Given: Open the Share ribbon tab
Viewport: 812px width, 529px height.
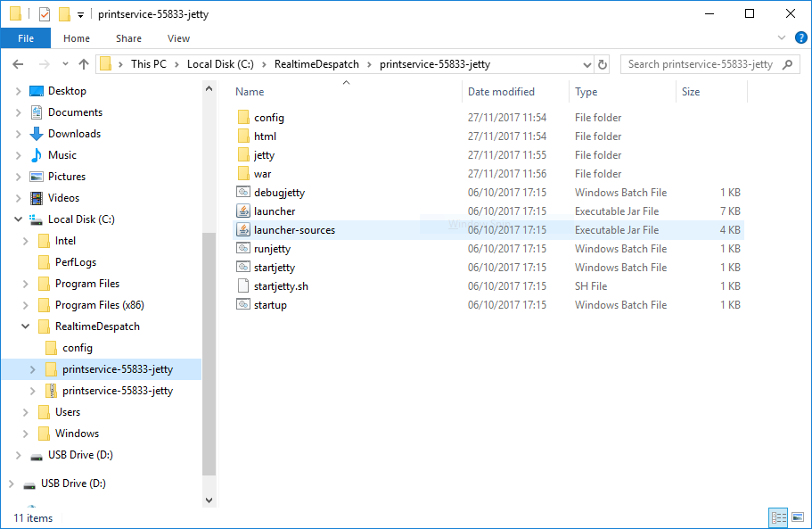Looking at the screenshot, I should coord(128,38).
